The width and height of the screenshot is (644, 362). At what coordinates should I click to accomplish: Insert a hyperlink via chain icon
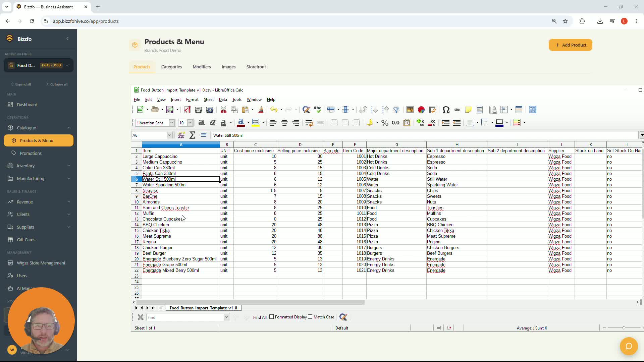click(457, 110)
